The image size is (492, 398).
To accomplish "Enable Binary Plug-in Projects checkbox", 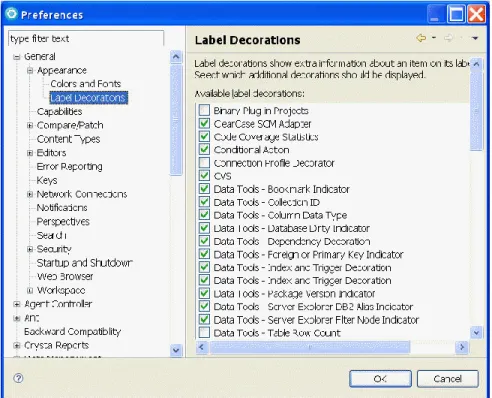I will (204, 110).
